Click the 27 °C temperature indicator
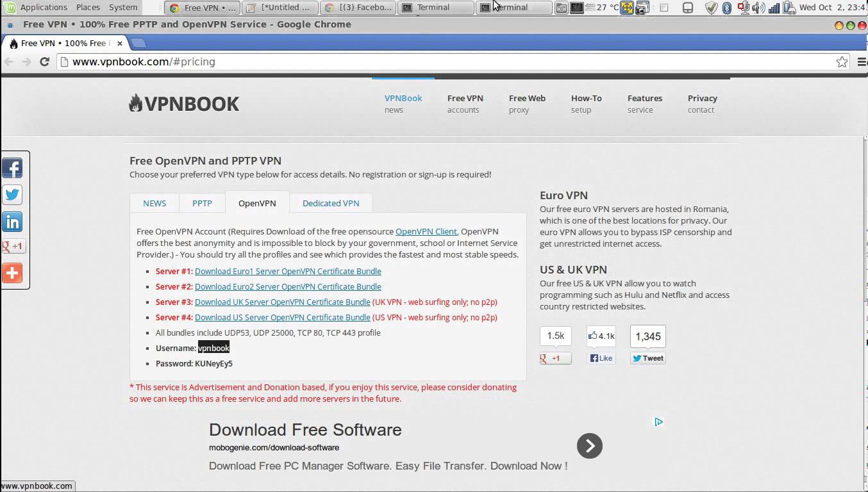The height and width of the screenshot is (492, 868). (x=603, y=8)
